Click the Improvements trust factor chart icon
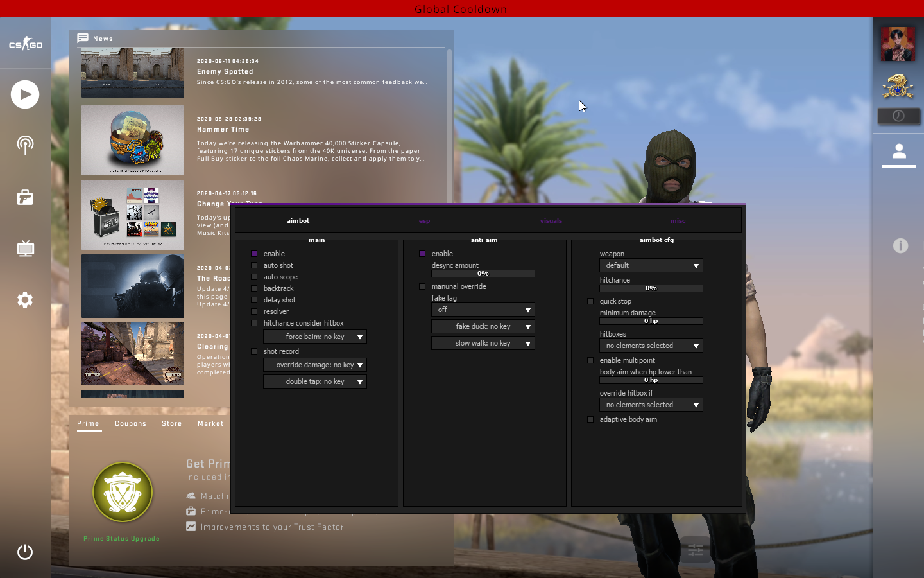 (x=191, y=527)
